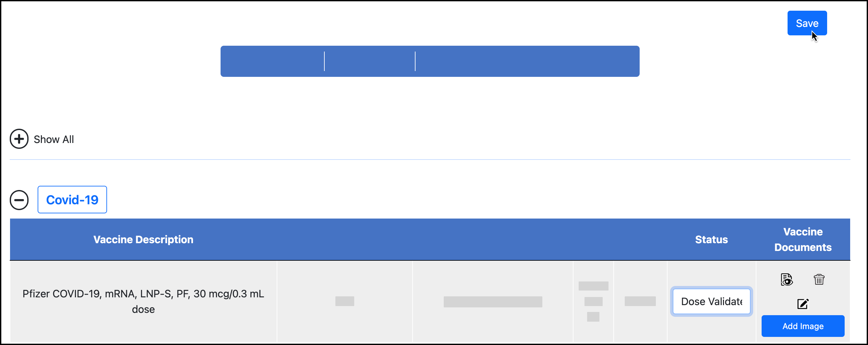Click the widest redacted gray bar in the row

tap(493, 302)
